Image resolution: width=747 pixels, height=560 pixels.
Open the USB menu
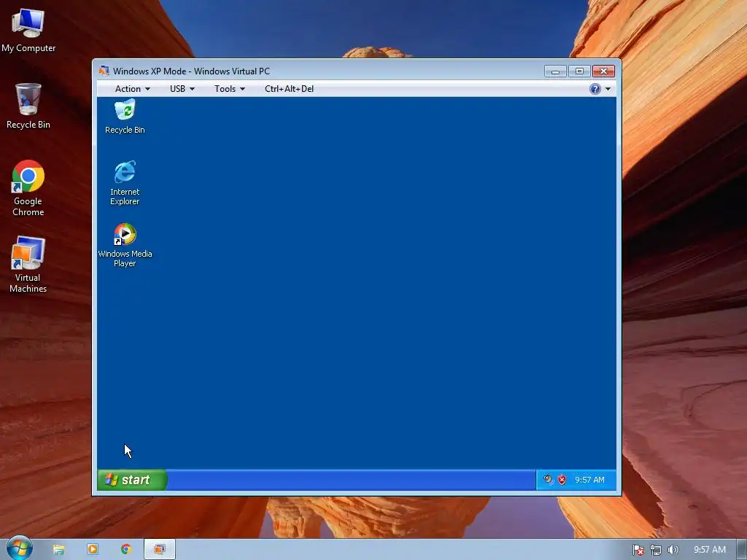click(x=182, y=88)
